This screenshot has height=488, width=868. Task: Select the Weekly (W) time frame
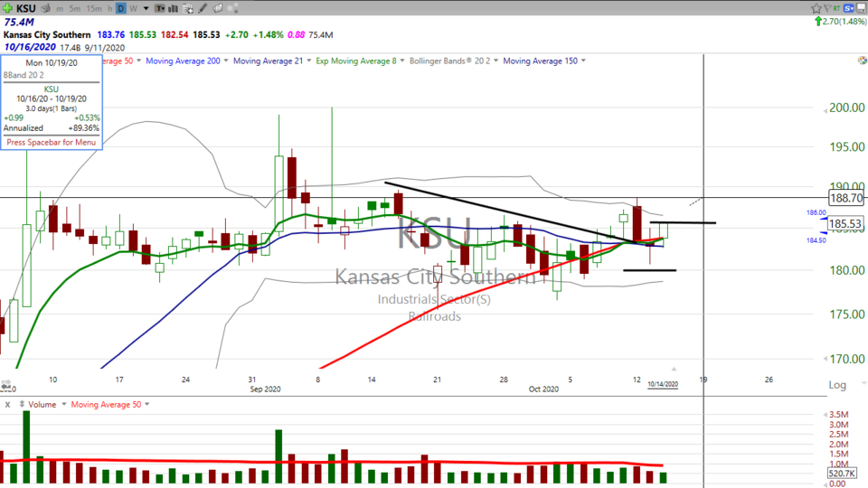coord(133,9)
